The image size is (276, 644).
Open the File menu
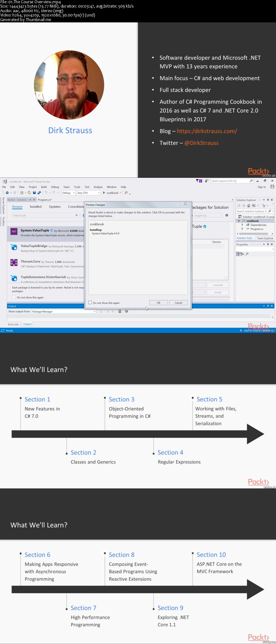pyautogui.click(x=4, y=187)
